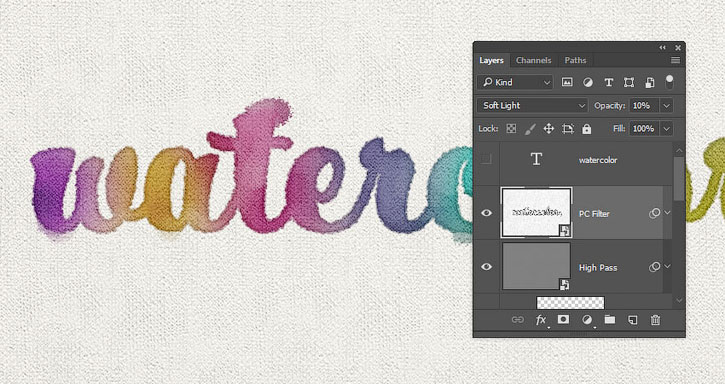Hide the PC Filter layer
The image size is (725, 384).
pyautogui.click(x=486, y=213)
